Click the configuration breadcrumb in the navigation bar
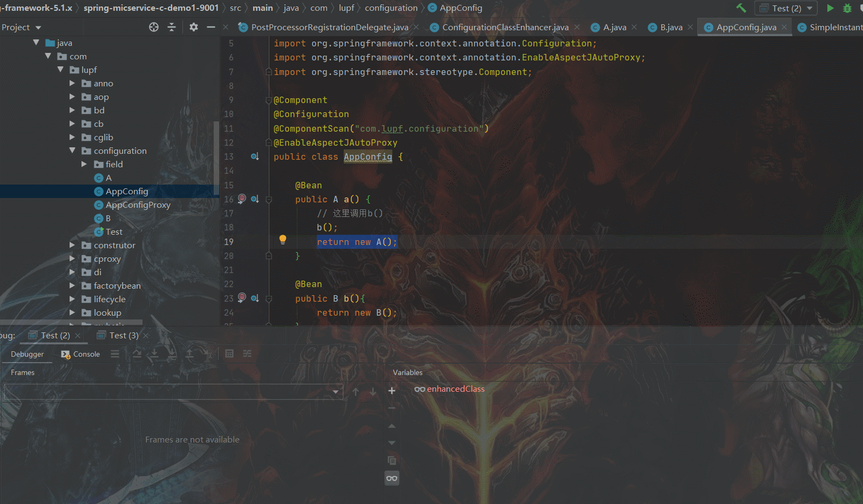 click(391, 8)
